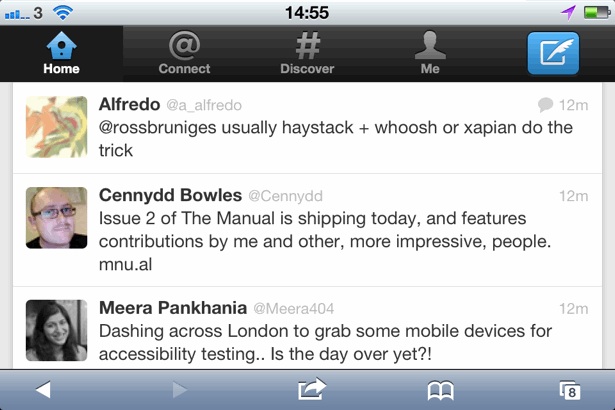This screenshot has width=615, height=410.
Task: Open the Discover hashtag tab
Action: (x=307, y=54)
